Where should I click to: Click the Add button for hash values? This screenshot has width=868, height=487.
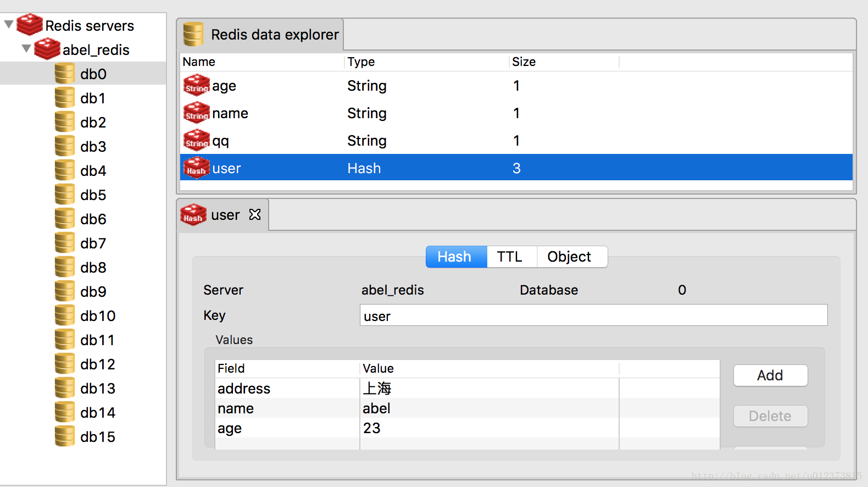770,375
